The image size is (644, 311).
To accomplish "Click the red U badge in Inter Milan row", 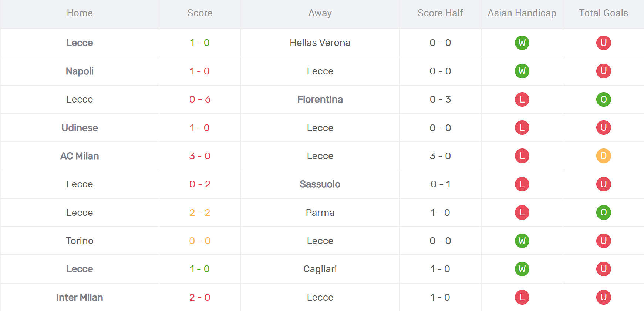I will (x=603, y=297).
